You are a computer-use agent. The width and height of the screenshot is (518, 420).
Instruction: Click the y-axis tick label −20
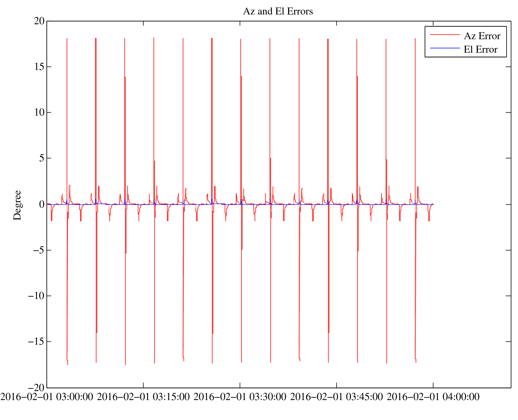click(x=36, y=388)
